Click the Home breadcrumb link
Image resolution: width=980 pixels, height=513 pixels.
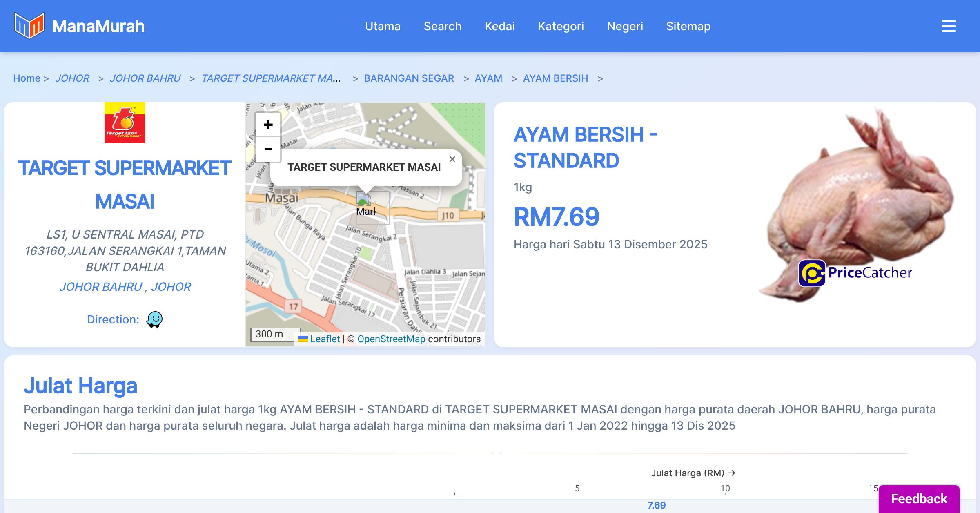tap(27, 78)
